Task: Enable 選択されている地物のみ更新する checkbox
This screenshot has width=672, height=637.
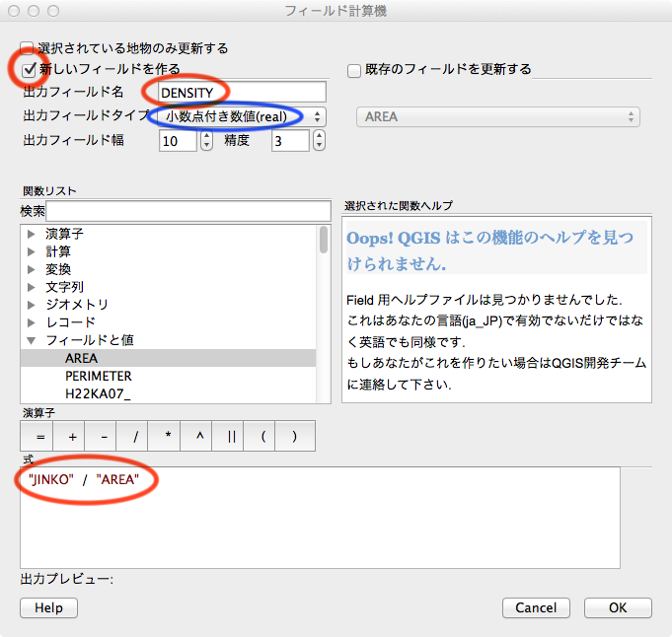Action: (28, 47)
